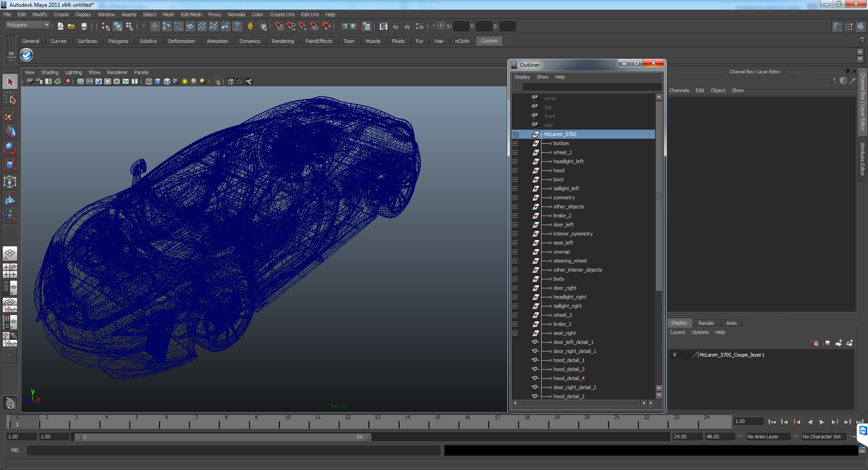Create new empty layer icon
This screenshot has width=868, height=470.
click(839, 343)
